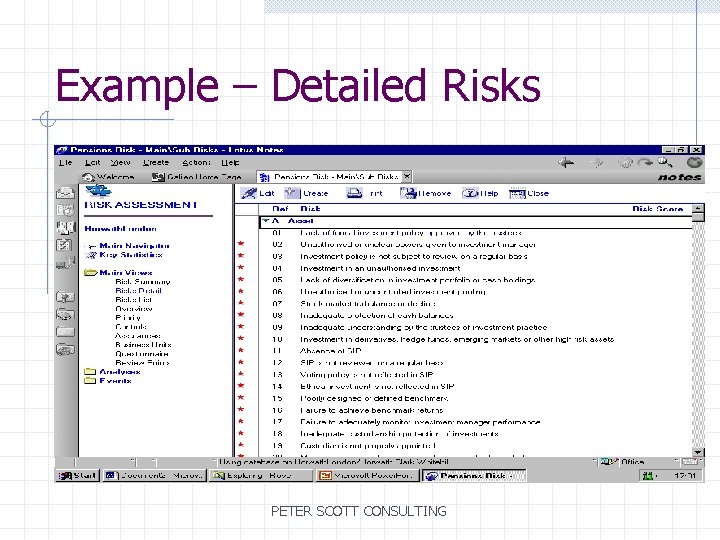Image resolution: width=720 pixels, height=540 pixels.
Task: Select the Overview view
Action: pyautogui.click(x=134, y=309)
